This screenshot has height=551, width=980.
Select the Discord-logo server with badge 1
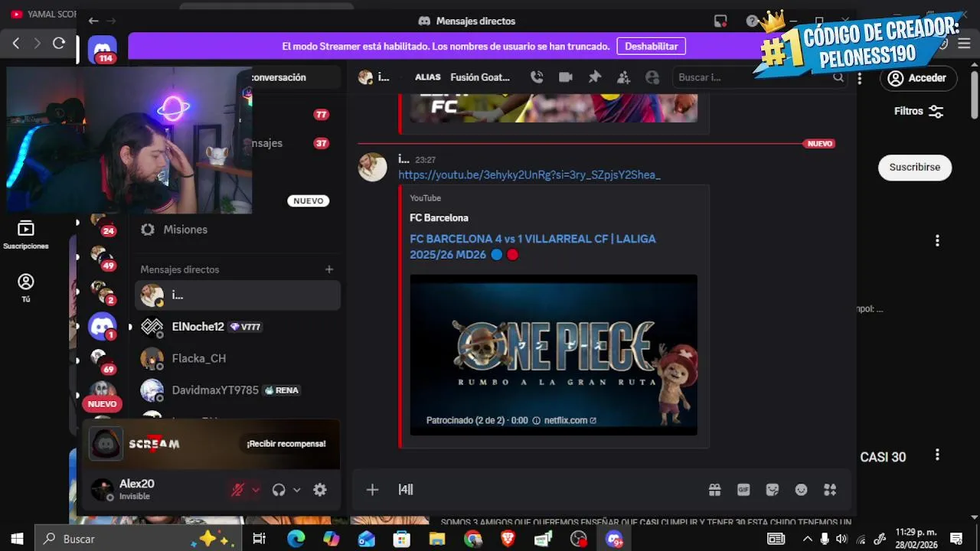click(103, 327)
